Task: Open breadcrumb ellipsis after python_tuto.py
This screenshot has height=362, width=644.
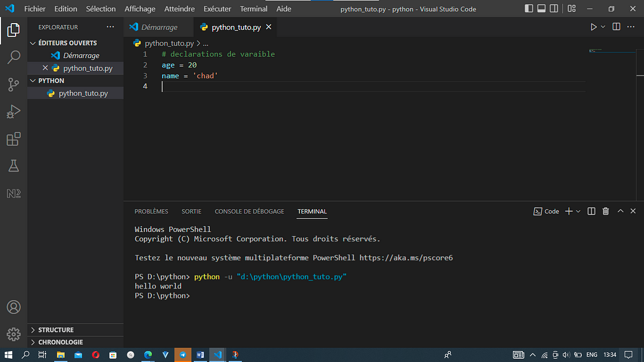Action: point(206,43)
